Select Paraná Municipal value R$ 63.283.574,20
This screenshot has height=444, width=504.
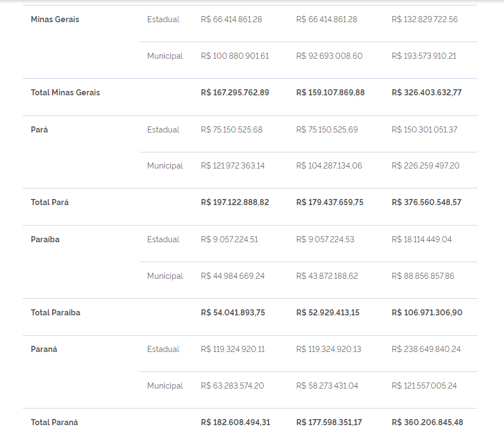click(232, 386)
